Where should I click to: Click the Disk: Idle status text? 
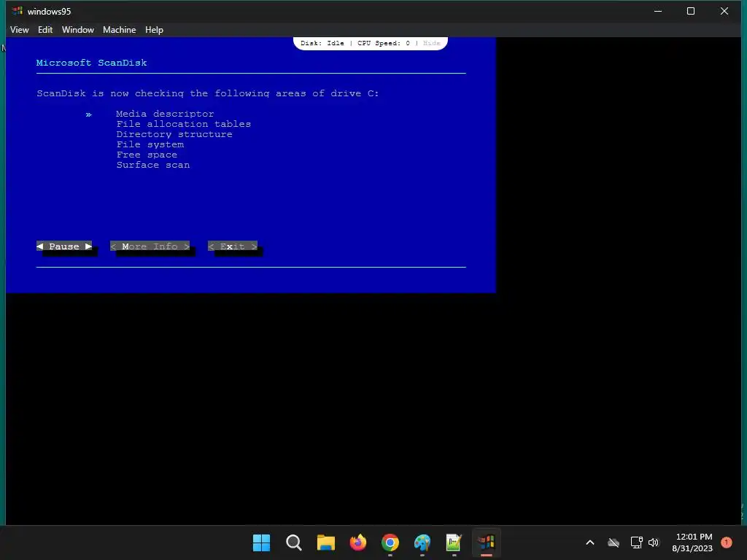322,43
